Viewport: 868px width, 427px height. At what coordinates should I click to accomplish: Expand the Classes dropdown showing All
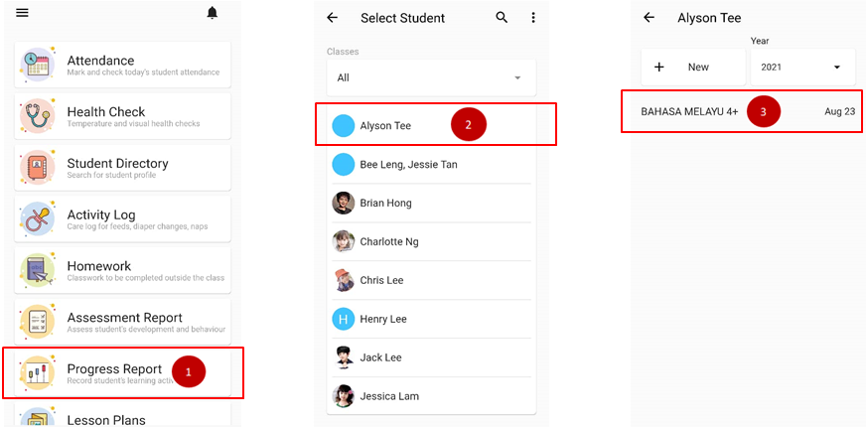pyautogui.click(x=431, y=77)
